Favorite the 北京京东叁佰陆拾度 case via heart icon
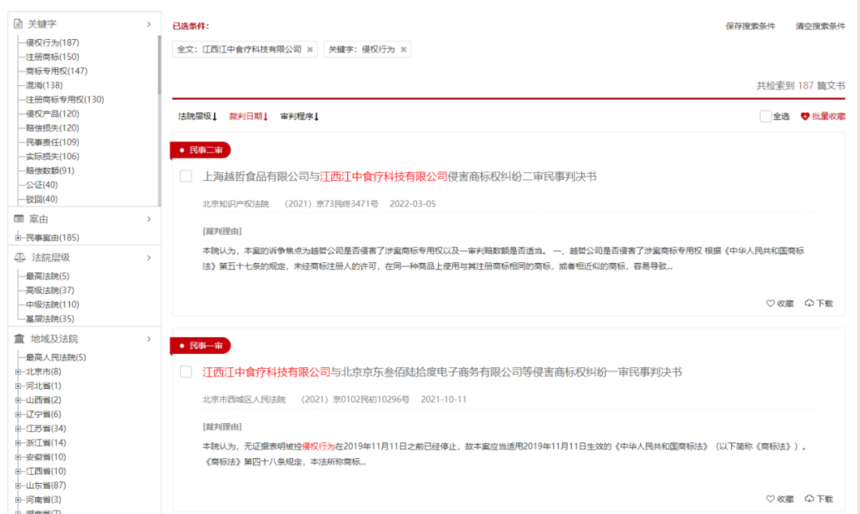Screen dimensions: 860x514 pyautogui.click(x=770, y=499)
